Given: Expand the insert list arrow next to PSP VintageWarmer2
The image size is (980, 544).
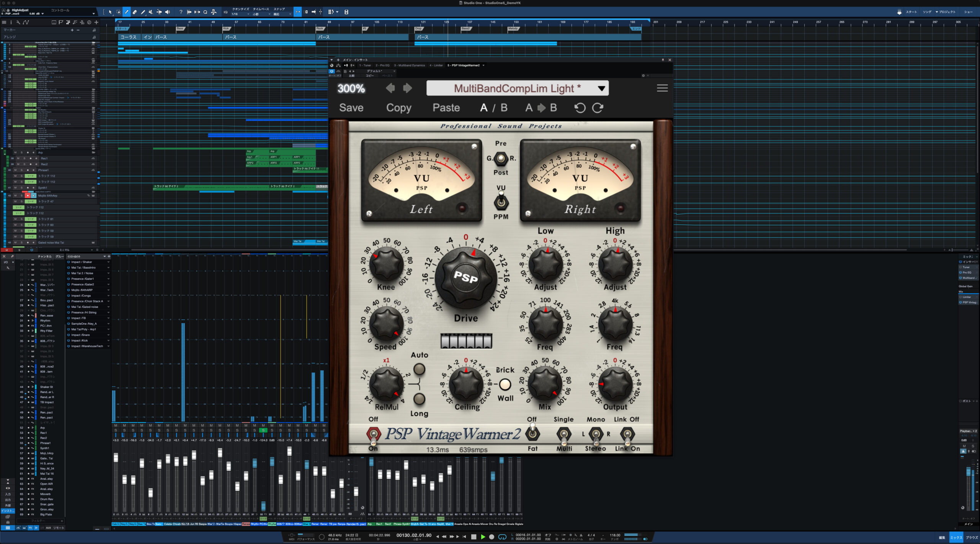Looking at the screenshot, I should click(x=483, y=65).
